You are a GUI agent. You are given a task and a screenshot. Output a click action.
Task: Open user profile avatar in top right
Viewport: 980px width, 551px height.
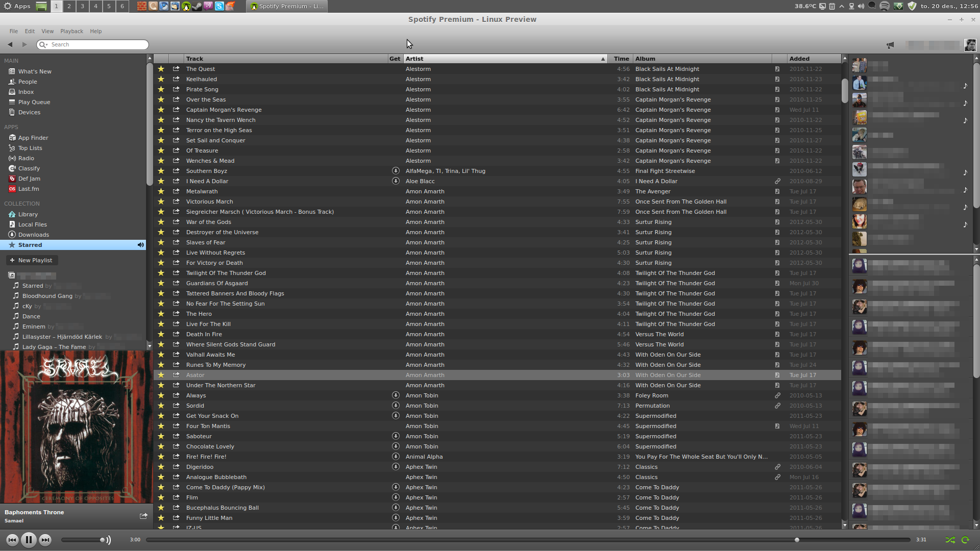[970, 45]
